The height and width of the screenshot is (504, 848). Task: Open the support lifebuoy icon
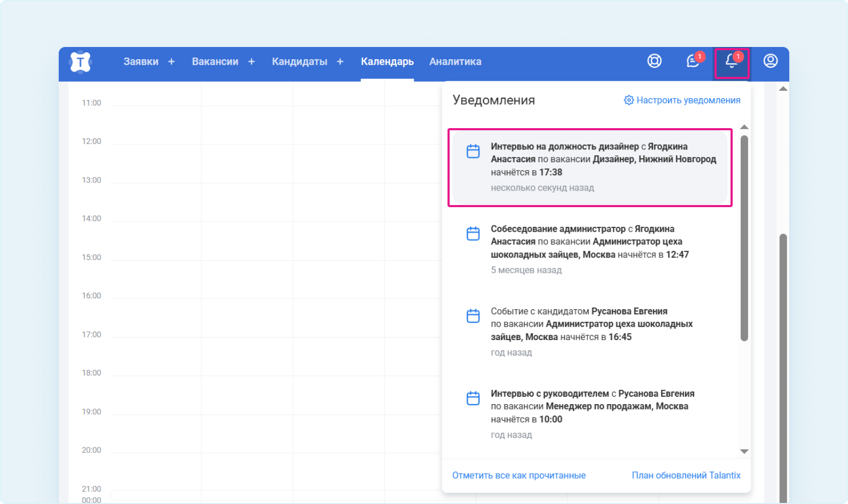click(654, 61)
